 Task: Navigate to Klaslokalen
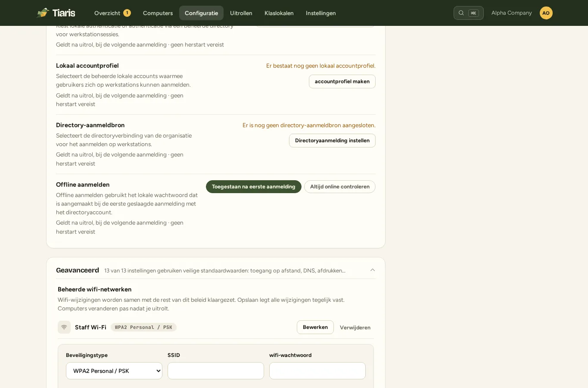[x=279, y=13]
